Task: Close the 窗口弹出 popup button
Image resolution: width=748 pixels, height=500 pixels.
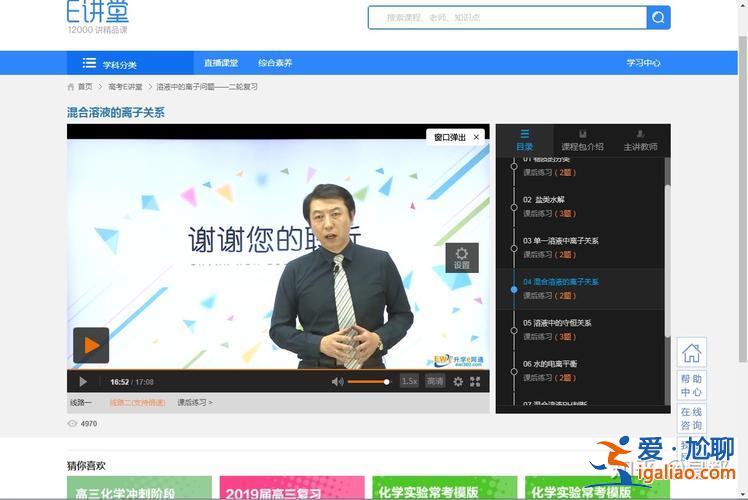Action: pos(476,137)
